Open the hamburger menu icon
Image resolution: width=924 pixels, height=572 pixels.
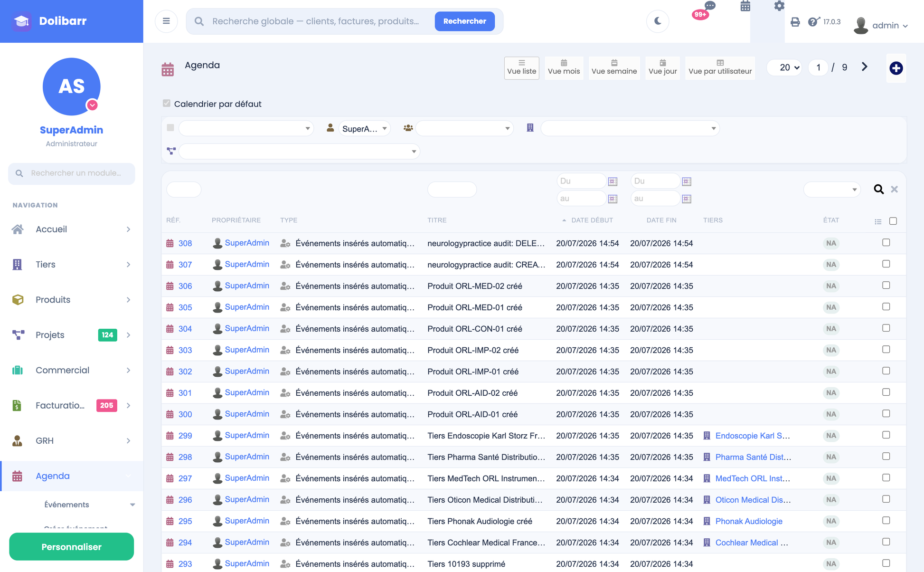click(166, 21)
